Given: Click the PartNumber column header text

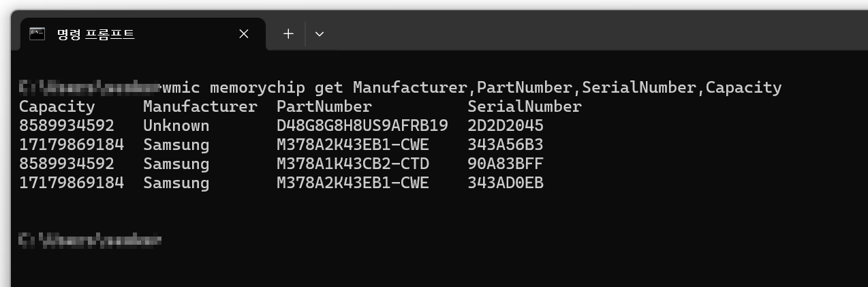Looking at the screenshot, I should coord(324,107).
